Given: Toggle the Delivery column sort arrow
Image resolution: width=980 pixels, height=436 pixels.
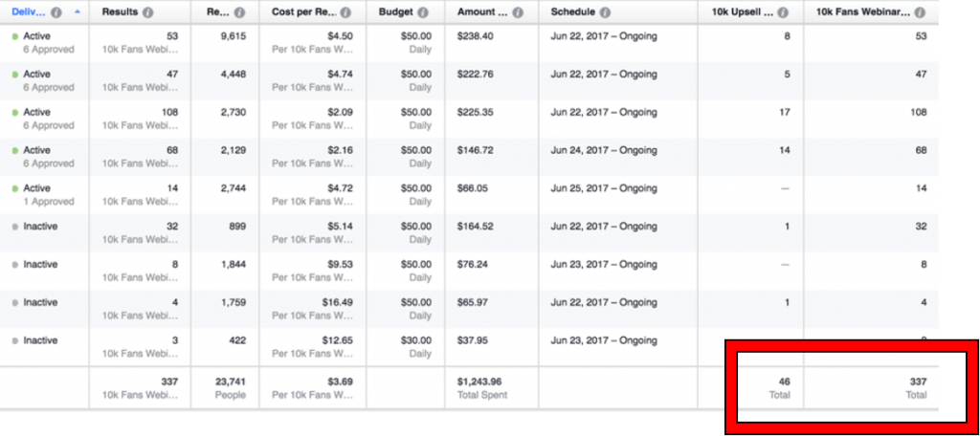Looking at the screenshot, I should (x=77, y=13).
